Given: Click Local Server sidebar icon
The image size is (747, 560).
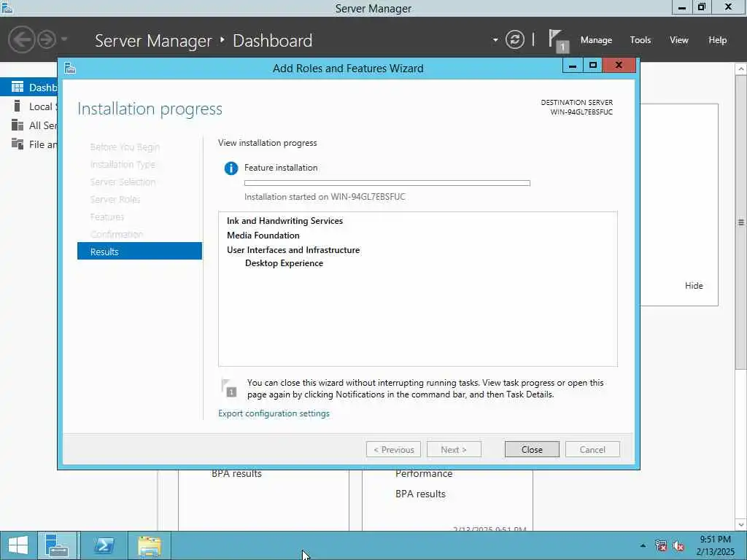Looking at the screenshot, I should [x=18, y=106].
